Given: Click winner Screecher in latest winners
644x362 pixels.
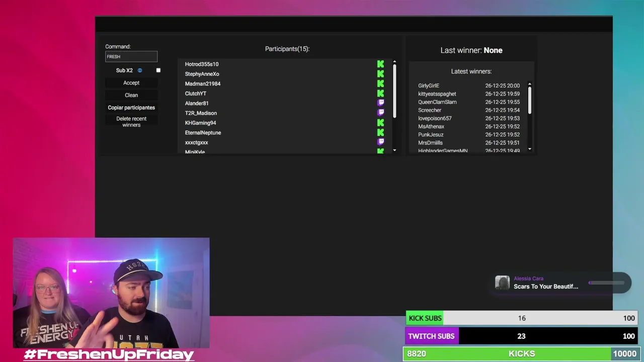Looking at the screenshot, I should coord(430,110).
